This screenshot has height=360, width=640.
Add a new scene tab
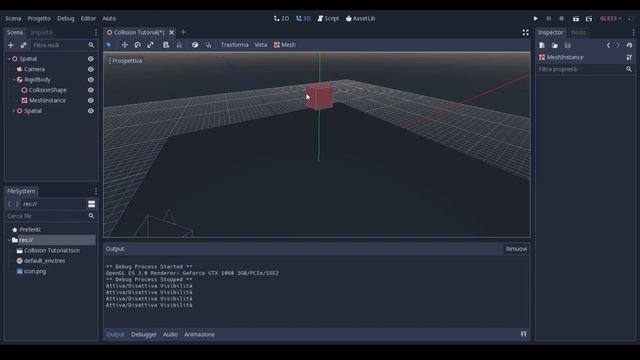click(x=183, y=32)
